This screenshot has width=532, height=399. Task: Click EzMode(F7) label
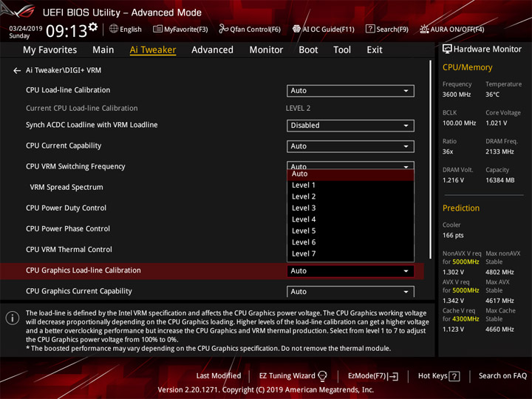(366, 376)
